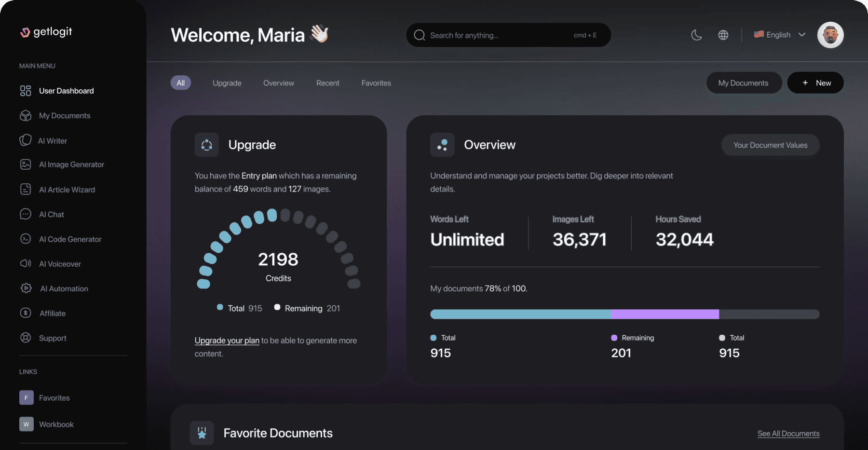Open the user avatar profile
This screenshot has height=450, width=868.
coord(830,35)
